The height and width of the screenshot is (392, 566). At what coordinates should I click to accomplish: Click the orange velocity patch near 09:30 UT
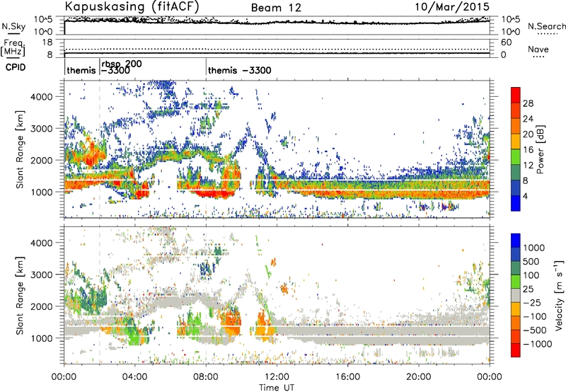point(231,321)
